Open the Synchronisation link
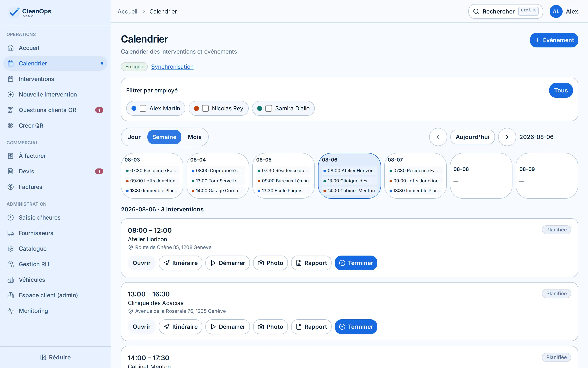The image size is (588, 368). 172,67
